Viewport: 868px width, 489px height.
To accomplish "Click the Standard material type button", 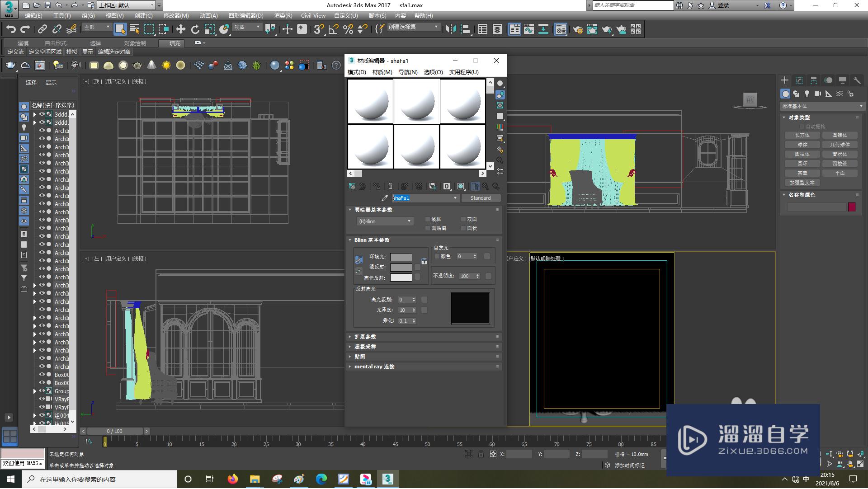I will tap(480, 198).
